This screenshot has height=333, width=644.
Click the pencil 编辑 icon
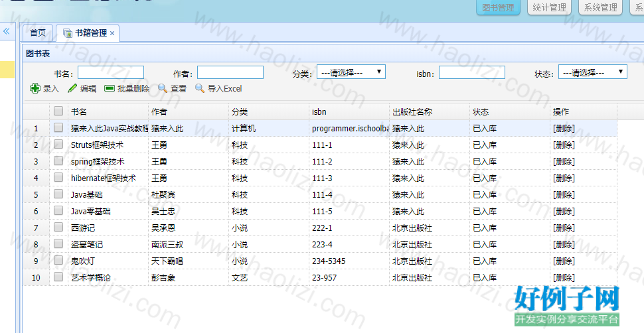[72, 88]
